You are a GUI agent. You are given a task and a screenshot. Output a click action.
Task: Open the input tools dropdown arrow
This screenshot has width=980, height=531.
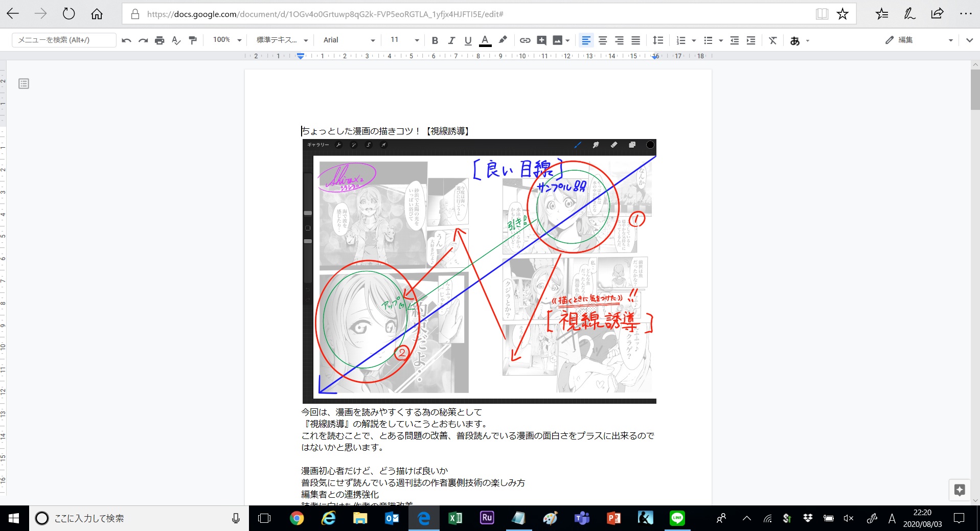click(x=808, y=40)
